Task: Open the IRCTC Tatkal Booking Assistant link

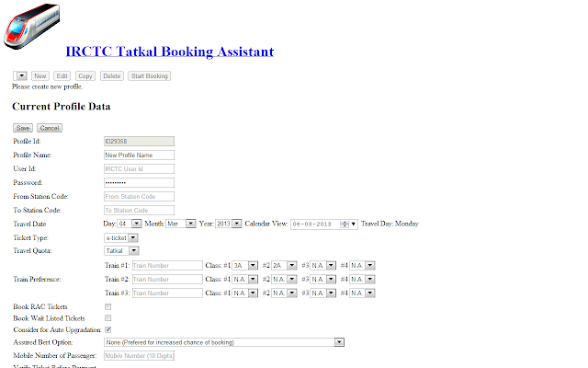Action: (169, 52)
